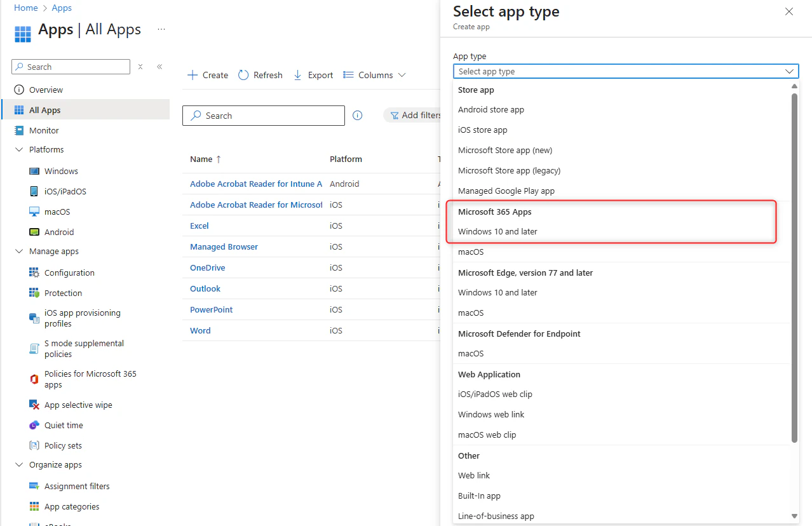Collapse the Organize apps section
This screenshot has width=812, height=526.
pos(18,465)
